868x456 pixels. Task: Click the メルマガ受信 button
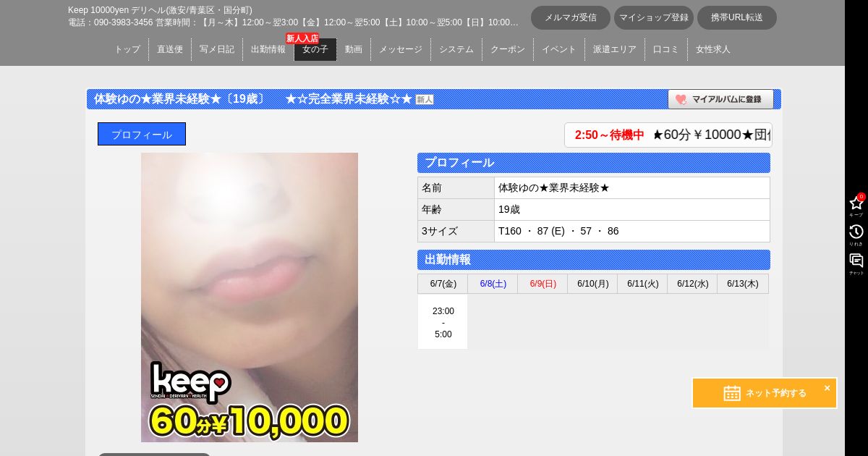(x=571, y=18)
